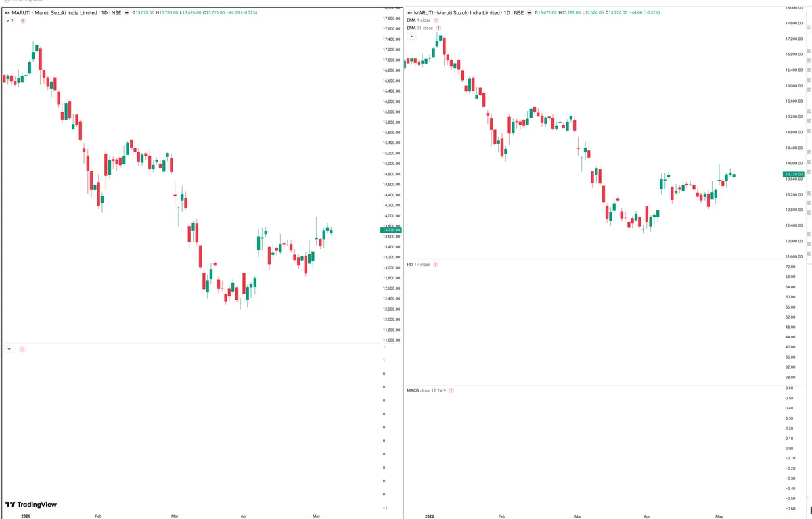The height and width of the screenshot is (519, 812).
Task: Click the EMA 9 close error icon
Action: tap(436, 20)
